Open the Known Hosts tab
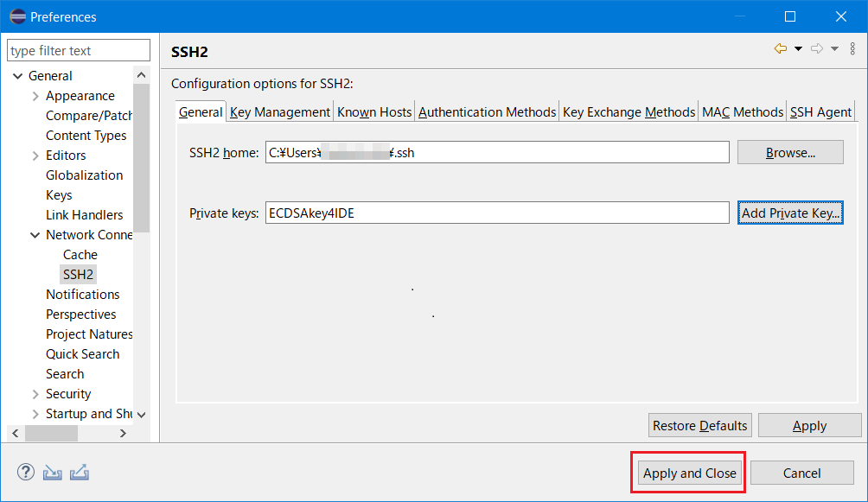Image resolution: width=868 pixels, height=502 pixels. pos(373,111)
